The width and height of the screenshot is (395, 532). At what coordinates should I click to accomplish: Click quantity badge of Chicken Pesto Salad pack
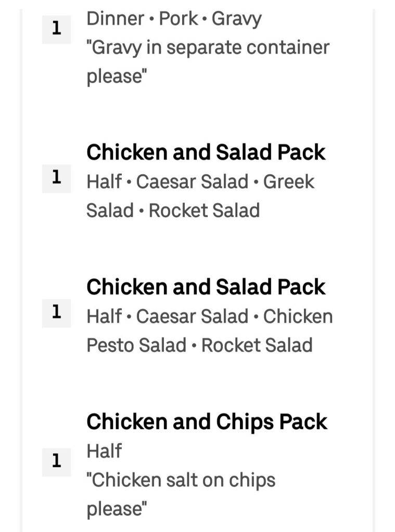coord(56,313)
